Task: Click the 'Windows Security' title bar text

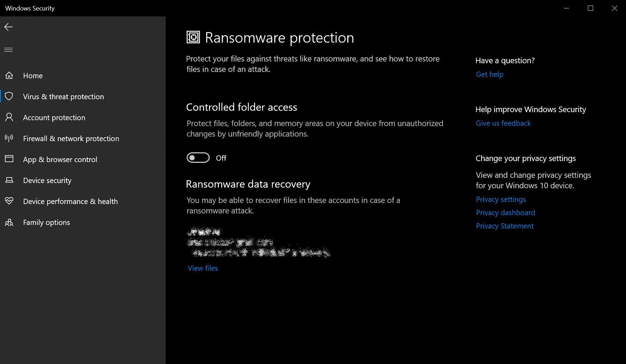Action: [x=30, y=8]
